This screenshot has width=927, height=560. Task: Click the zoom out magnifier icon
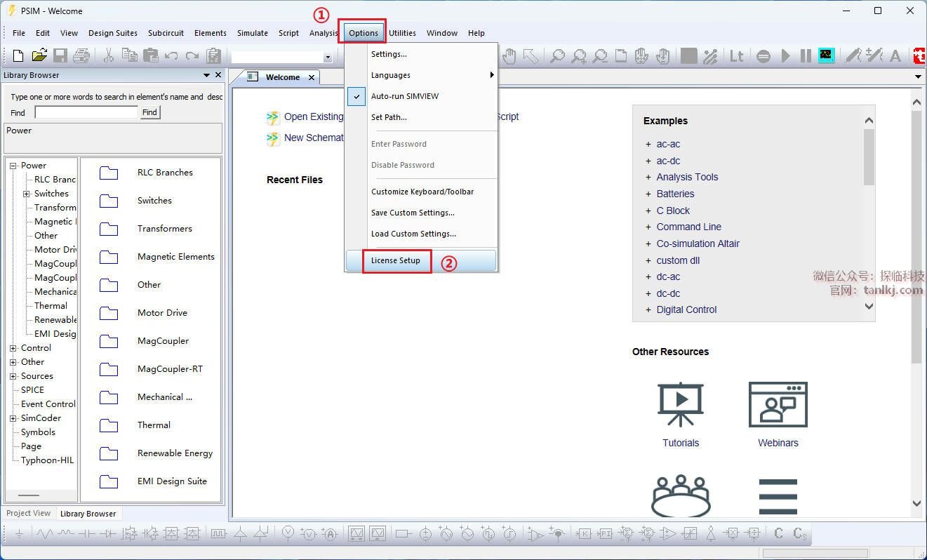tap(600, 56)
